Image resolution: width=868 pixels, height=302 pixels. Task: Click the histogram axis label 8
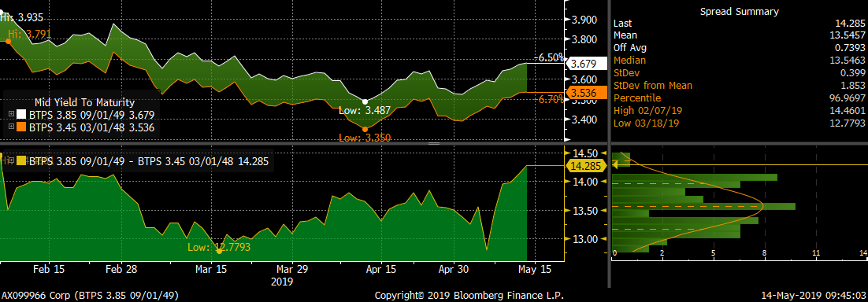point(765,252)
